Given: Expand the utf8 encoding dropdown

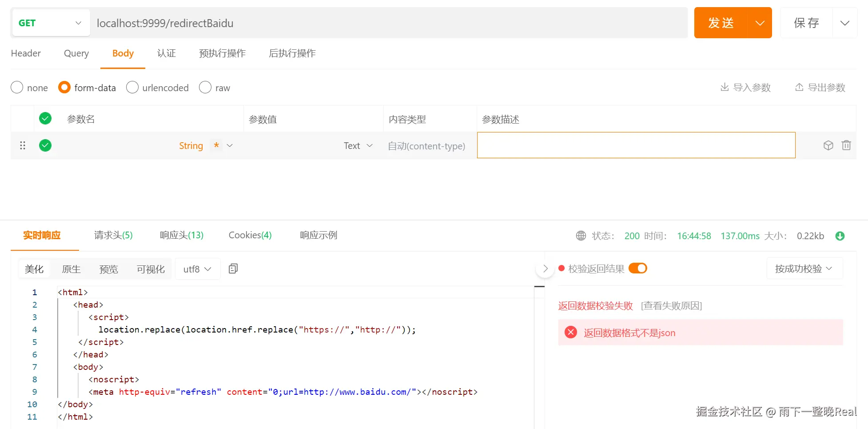Looking at the screenshot, I should point(198,269).
